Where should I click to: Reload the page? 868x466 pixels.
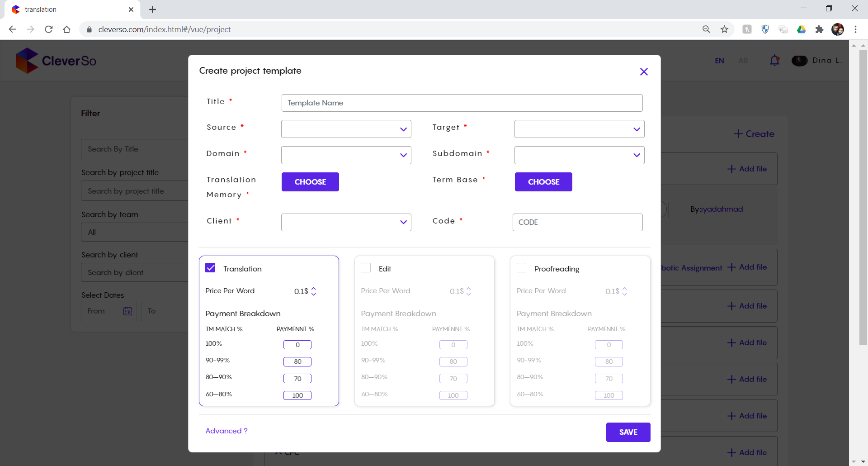48,29
